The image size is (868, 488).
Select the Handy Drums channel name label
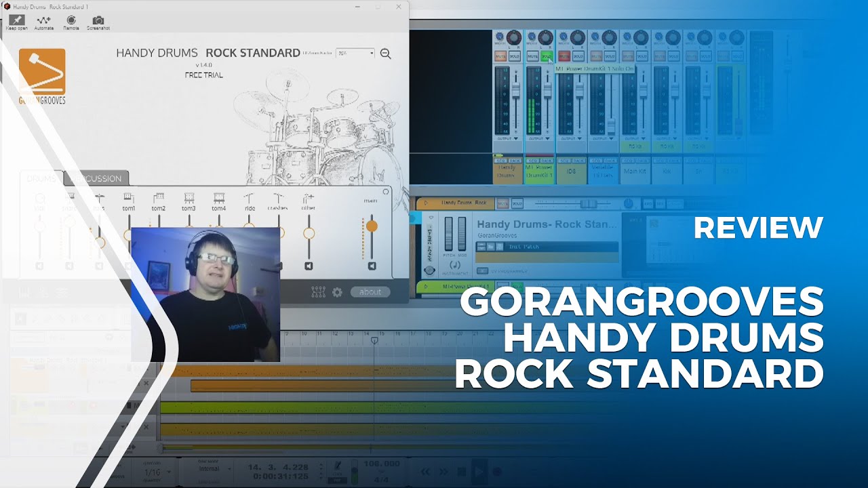coord(507,172)
